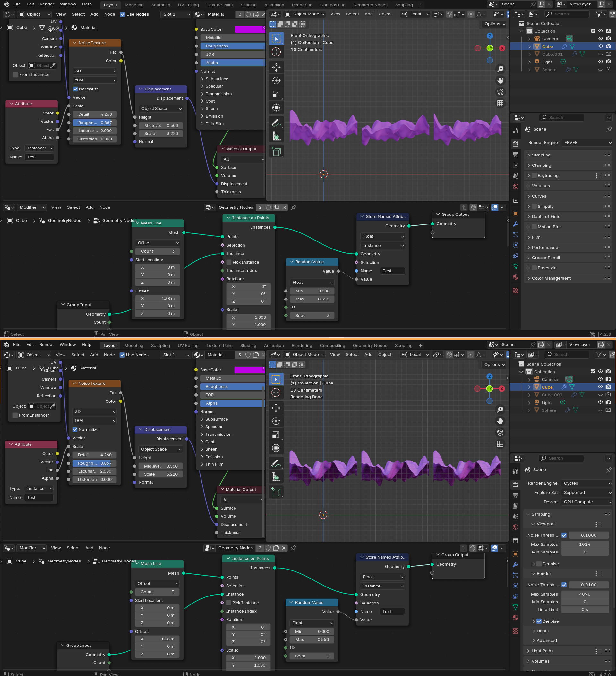Select the Measure tool in lower Blender window
This screenshot has height=676, width=616.
click(x=276, y=477)
